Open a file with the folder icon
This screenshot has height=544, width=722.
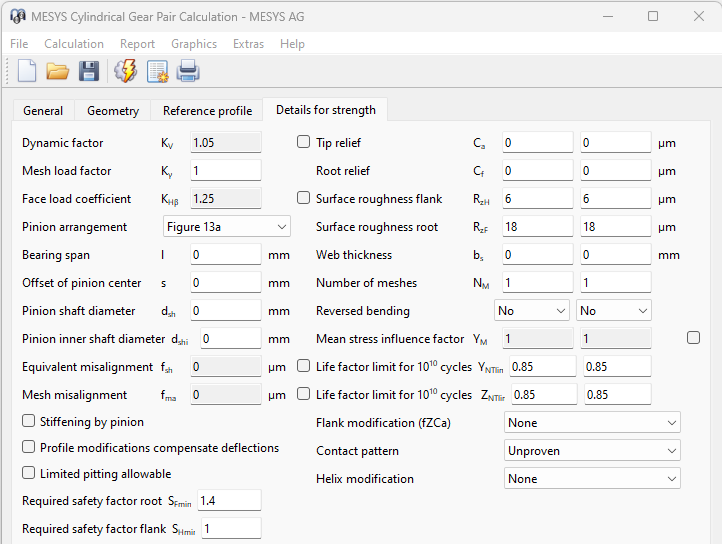pyautogui.click(x=57, y=71)
